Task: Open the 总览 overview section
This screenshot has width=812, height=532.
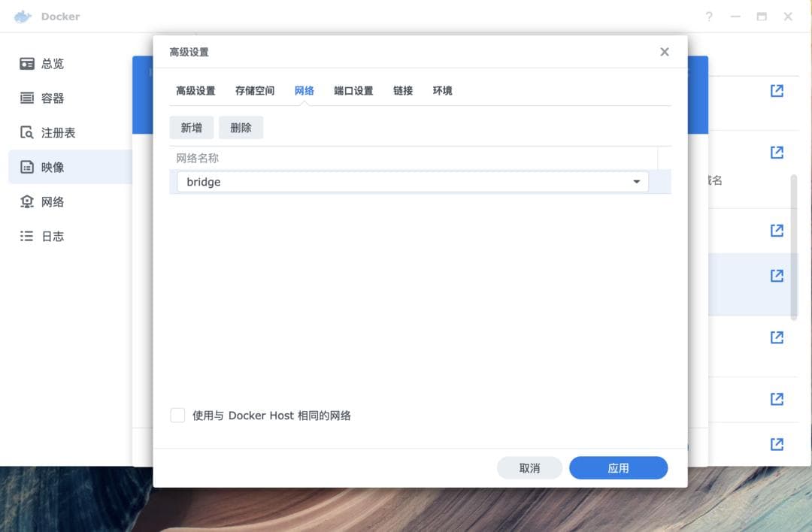Action: pos(70,64)
